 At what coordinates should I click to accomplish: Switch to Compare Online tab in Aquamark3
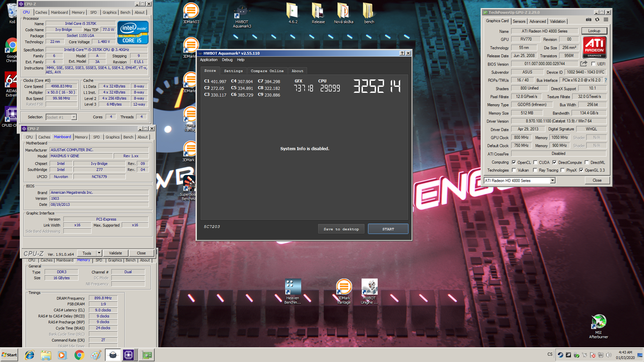[267, 71]
